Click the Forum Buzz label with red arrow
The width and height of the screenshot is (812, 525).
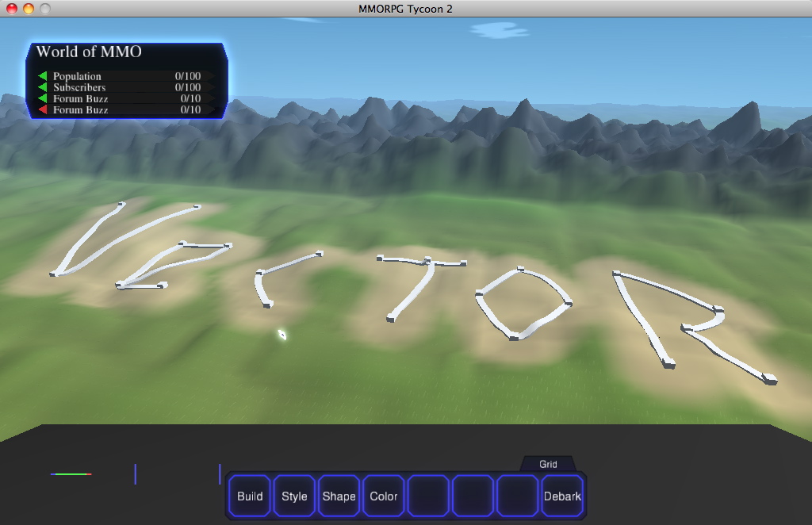[80, 109]
